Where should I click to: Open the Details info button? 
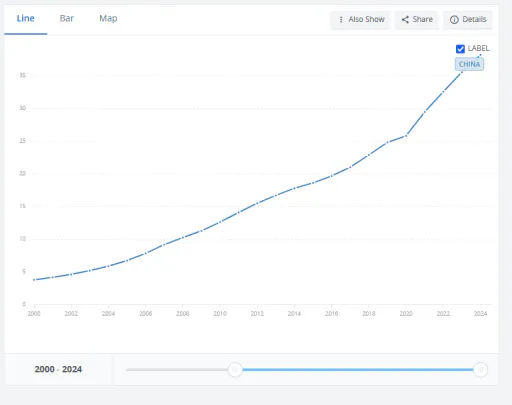pos(468,20)
